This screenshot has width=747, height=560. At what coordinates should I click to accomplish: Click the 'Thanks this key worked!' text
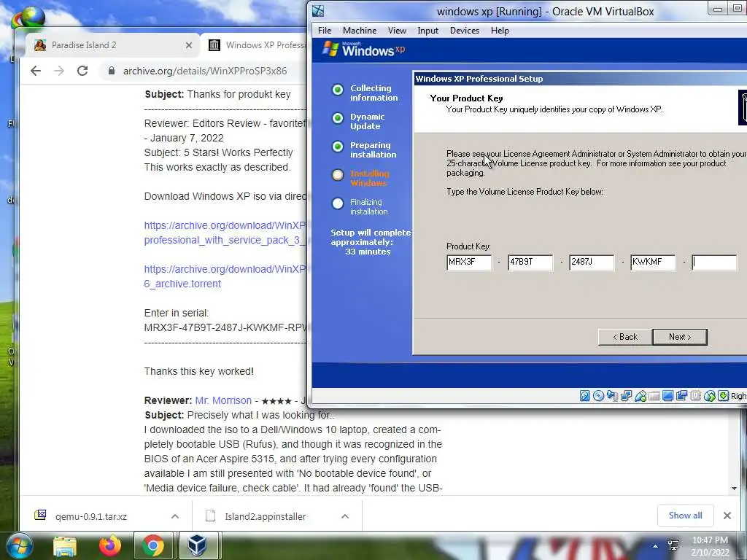click(198, 371)
